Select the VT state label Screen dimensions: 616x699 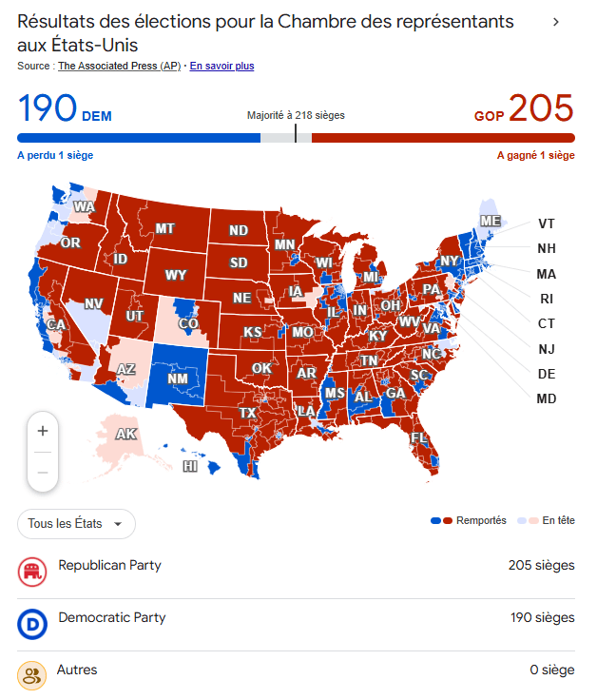point(546,223)
